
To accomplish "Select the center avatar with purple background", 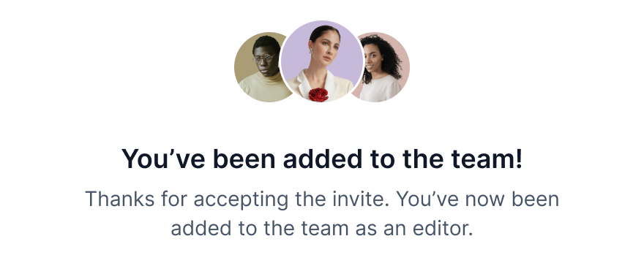I will tap(322, 61).
